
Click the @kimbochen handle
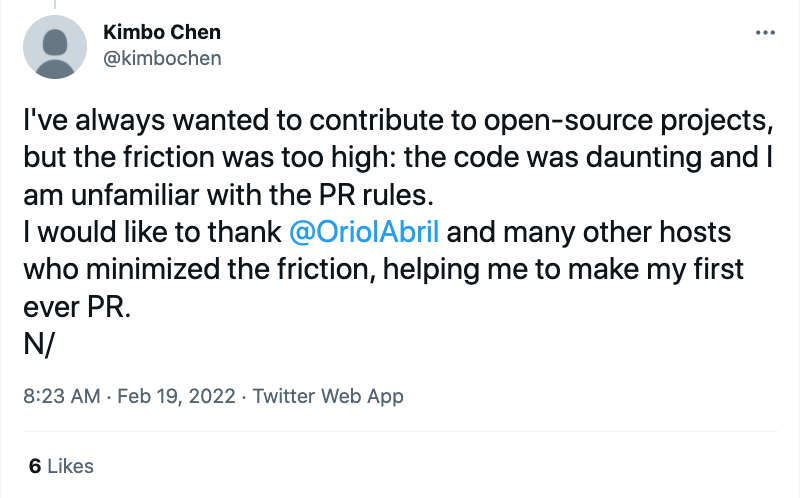(x=162, y=58)
